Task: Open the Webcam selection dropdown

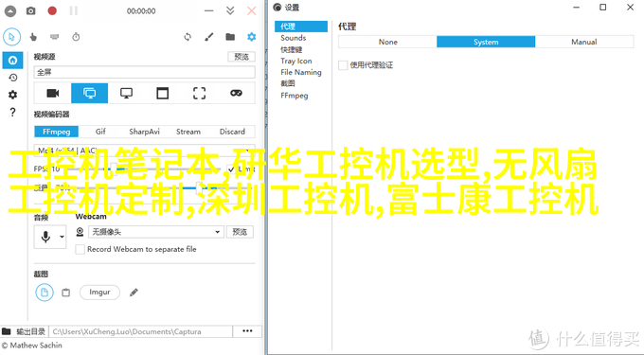Action: 156,232
